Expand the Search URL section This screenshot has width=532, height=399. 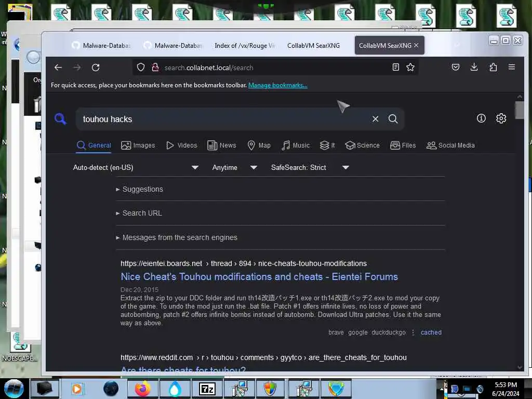click(139, 213)
